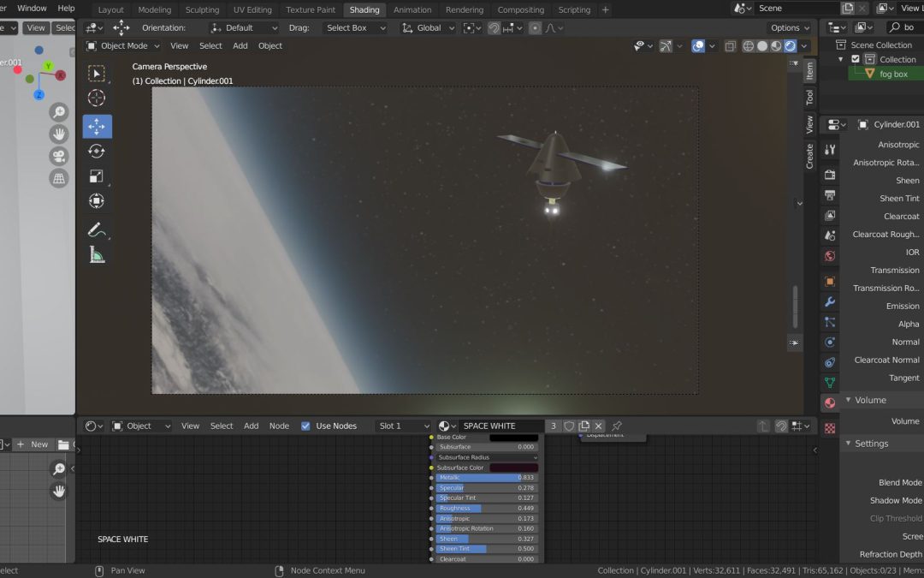Duplicate the material with new-material icon
This screenshot has height=578, width=924.
[584, 426]
